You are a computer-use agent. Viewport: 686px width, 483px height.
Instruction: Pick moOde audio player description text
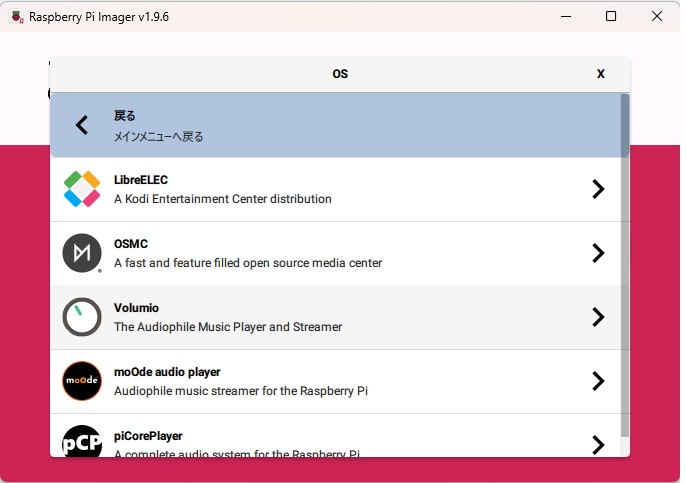click(240, 391)
